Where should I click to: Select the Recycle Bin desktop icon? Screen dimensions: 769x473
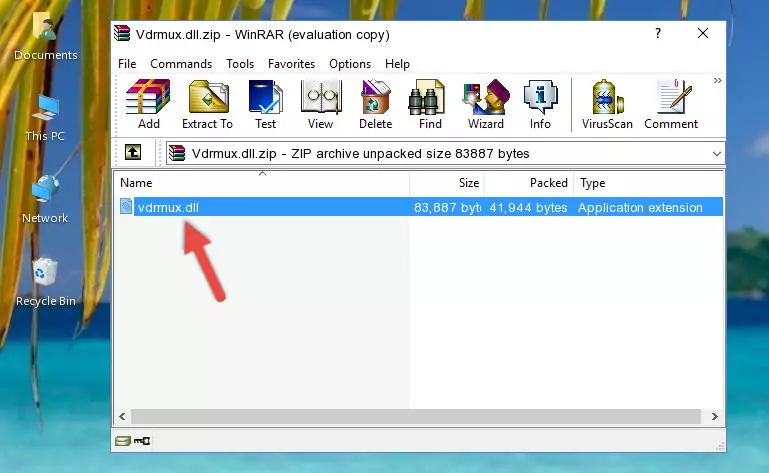46,282
